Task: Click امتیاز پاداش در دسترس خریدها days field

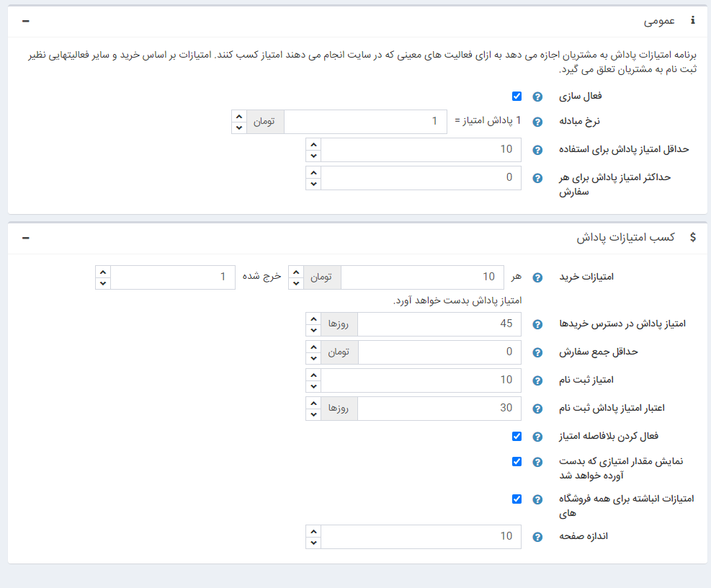Action: [439, 324]
